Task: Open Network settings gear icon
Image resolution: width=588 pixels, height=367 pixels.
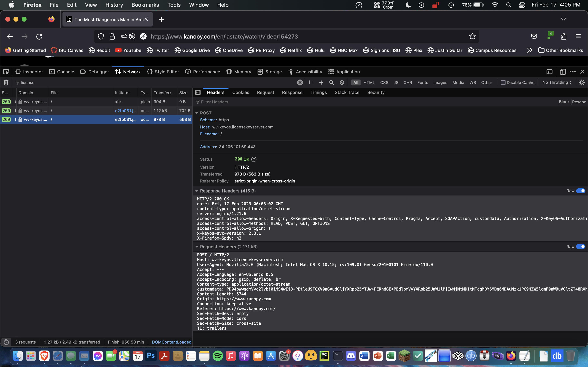Action: [x=581, y=83]
